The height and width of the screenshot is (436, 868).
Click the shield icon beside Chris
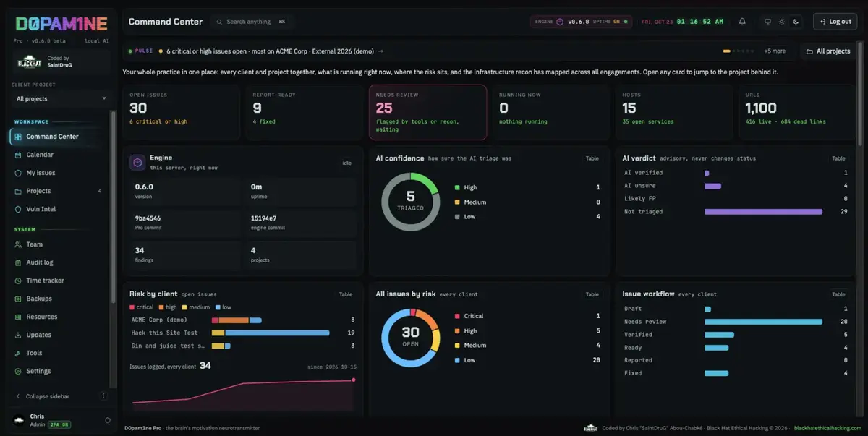point(108,420)
